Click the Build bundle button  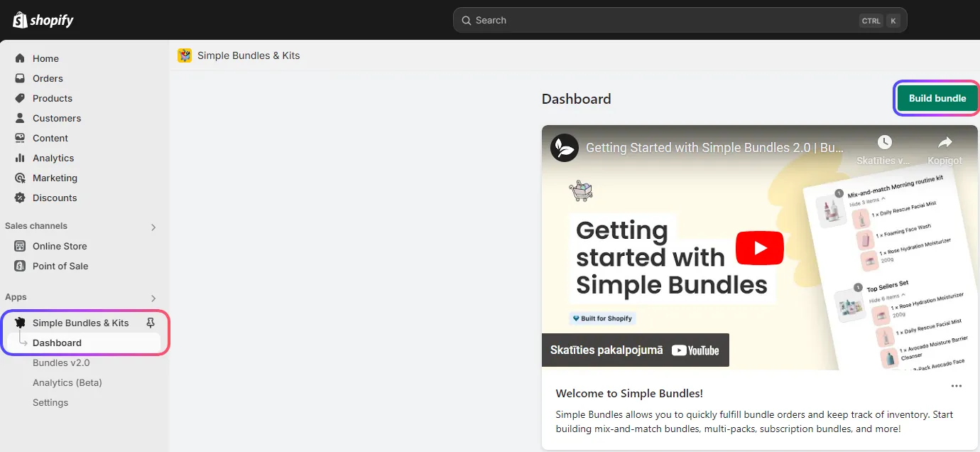coord(937,98)
